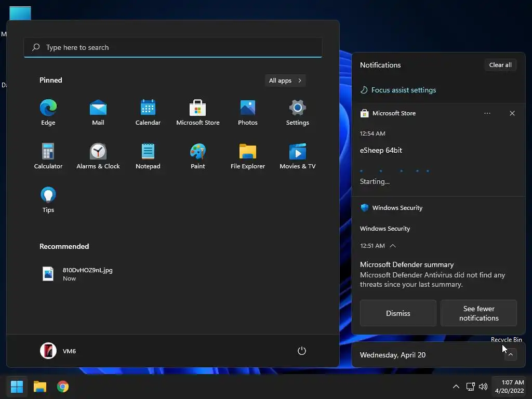Open the Tips app
This screenshot has height=399, width=532.
point(48,200)
